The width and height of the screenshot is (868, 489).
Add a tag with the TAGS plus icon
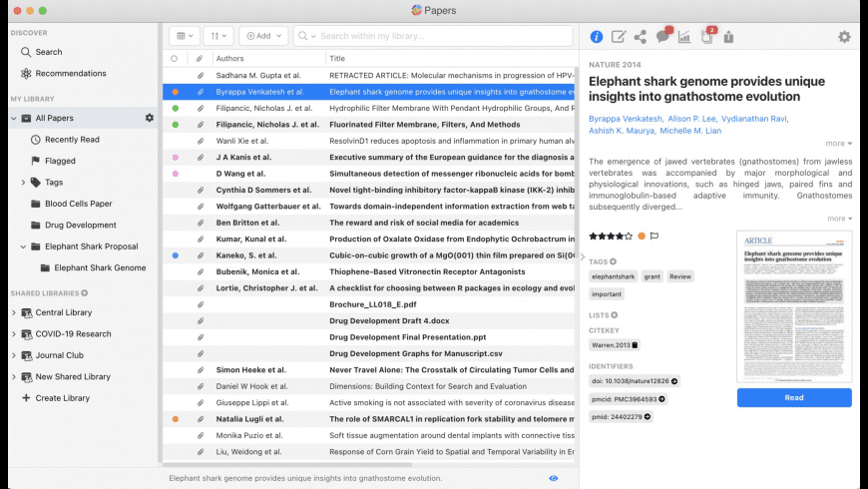(613, 261)
